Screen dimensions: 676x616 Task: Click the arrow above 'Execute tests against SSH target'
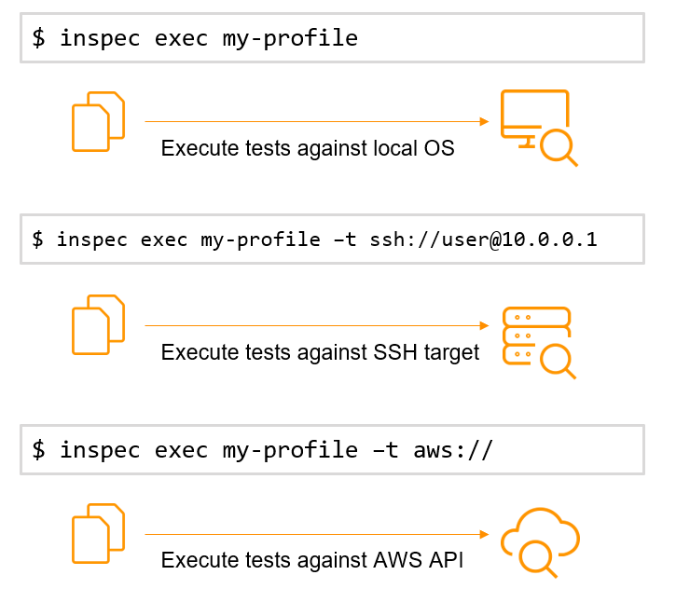[x=317, y=325]
